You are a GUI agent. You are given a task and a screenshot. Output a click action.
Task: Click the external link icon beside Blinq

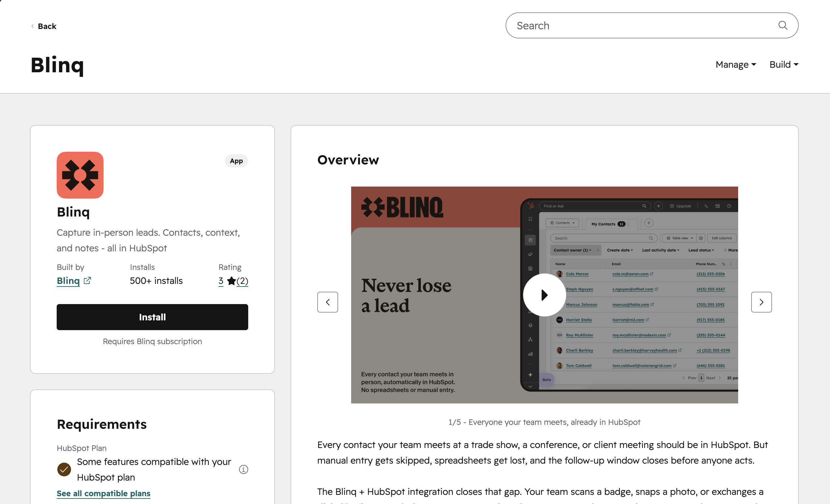click(x=87, y=280)
